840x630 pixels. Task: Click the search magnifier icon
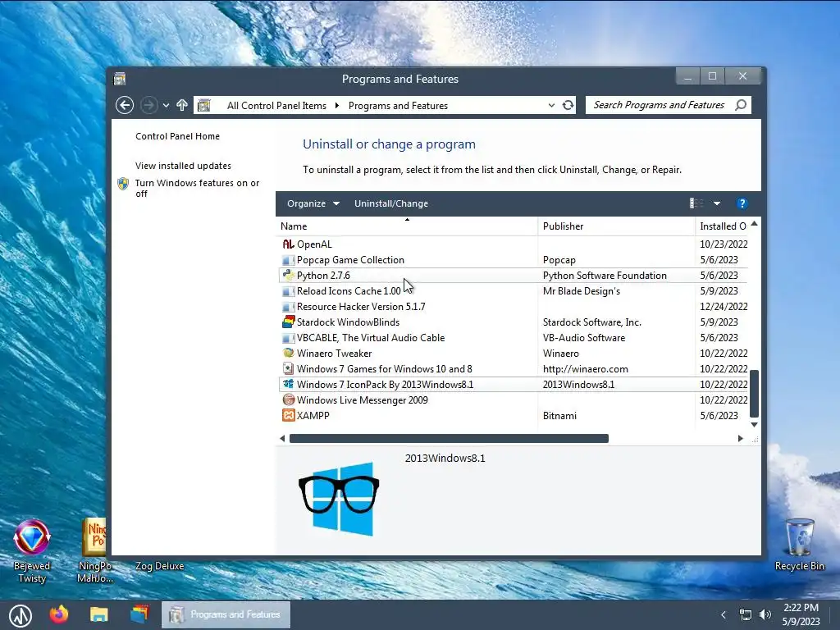tap(741, 105)
